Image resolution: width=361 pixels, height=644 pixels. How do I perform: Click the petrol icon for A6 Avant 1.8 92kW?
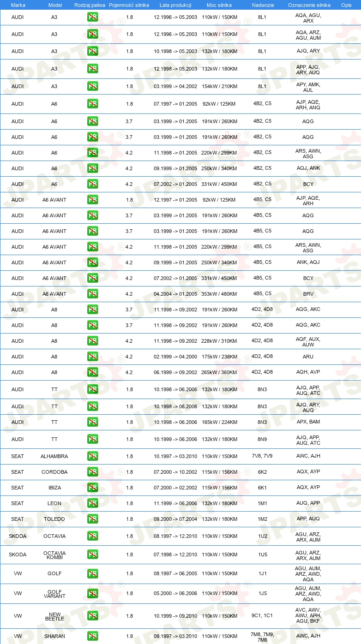coord(92,200)
